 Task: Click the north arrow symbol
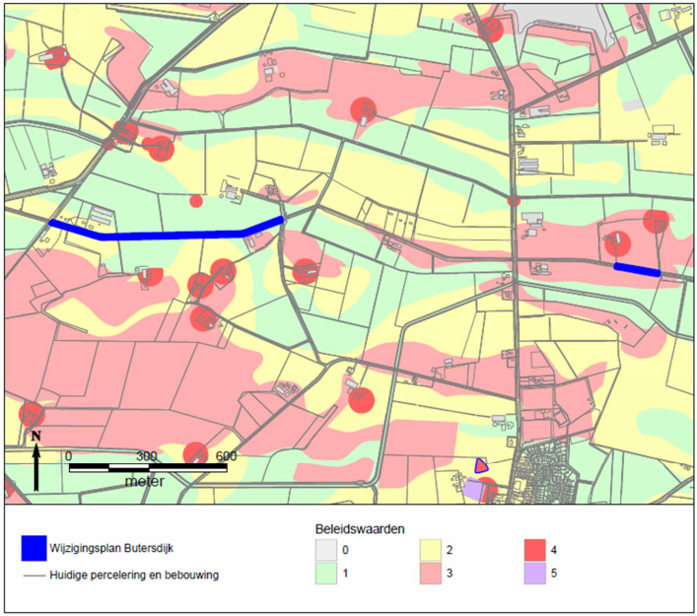tap(36, 461)
